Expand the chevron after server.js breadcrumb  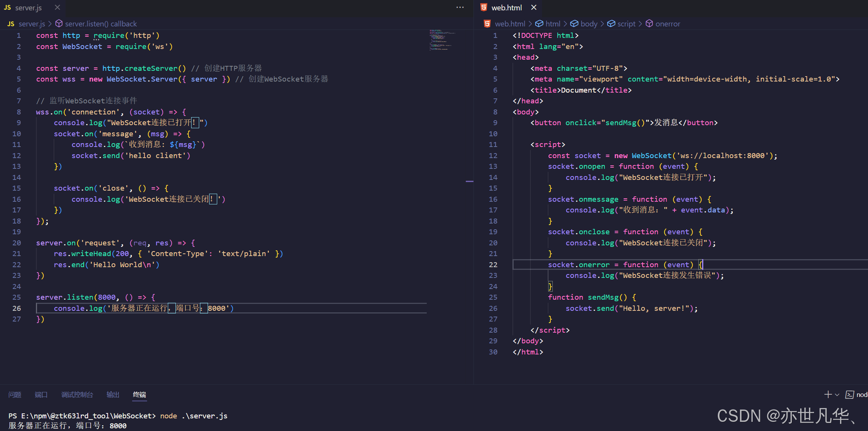point(50,24)
